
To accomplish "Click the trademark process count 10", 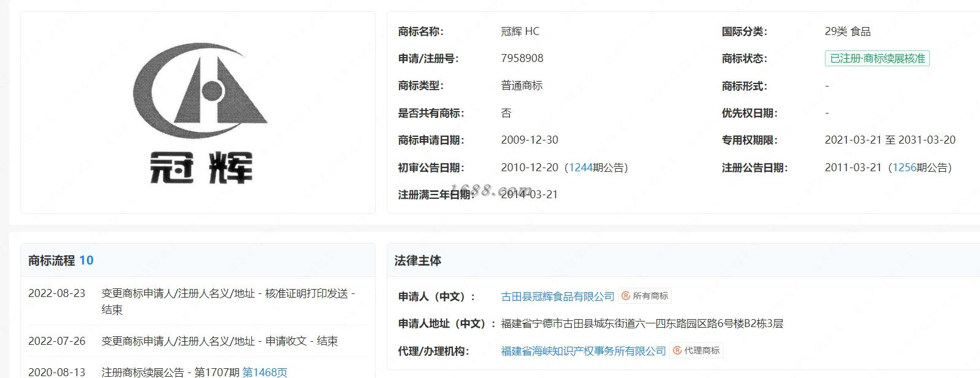I will pos(86,260).
